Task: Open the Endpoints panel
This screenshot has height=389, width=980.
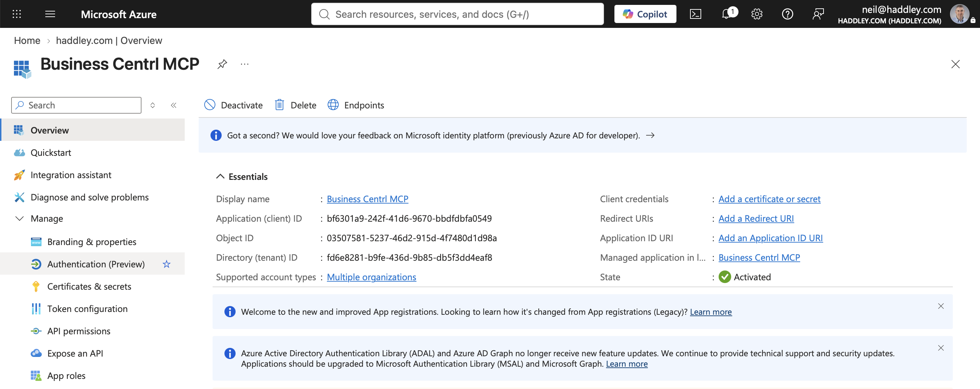Action: point(356,105)
